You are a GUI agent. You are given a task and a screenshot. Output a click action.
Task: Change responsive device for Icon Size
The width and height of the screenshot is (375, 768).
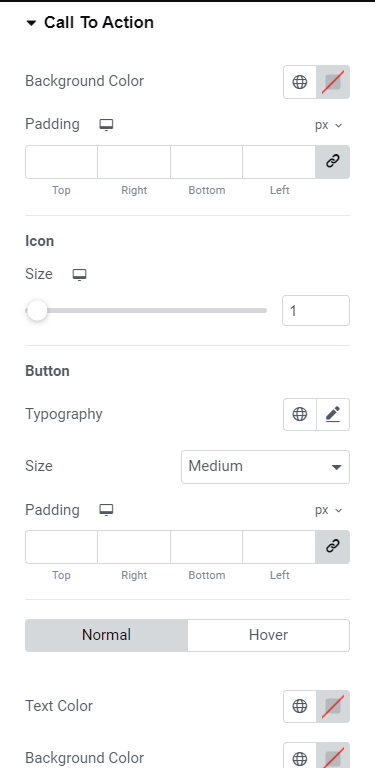click(x=79, y=274)
